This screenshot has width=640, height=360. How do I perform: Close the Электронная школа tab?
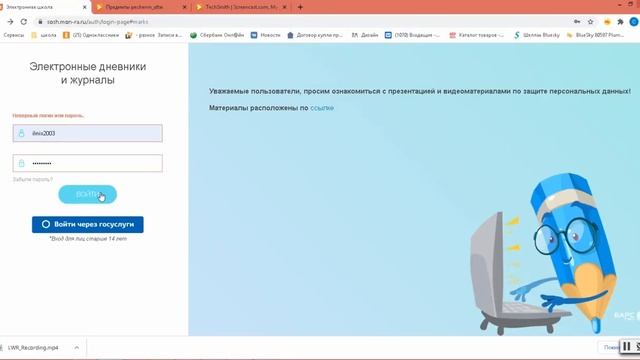84,7
